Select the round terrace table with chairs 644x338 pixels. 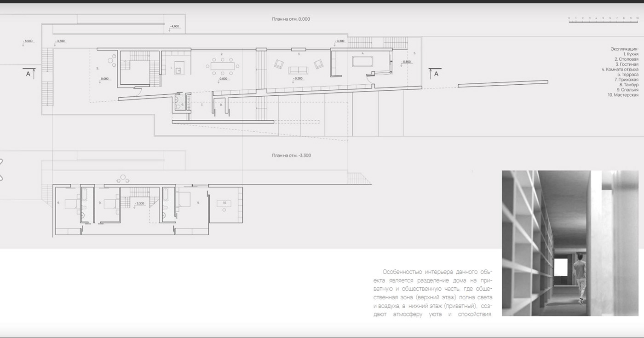(112, 60)
